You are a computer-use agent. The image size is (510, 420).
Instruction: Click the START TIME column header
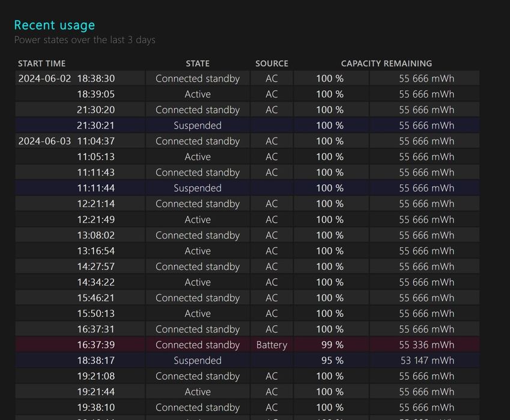point(41,64)
